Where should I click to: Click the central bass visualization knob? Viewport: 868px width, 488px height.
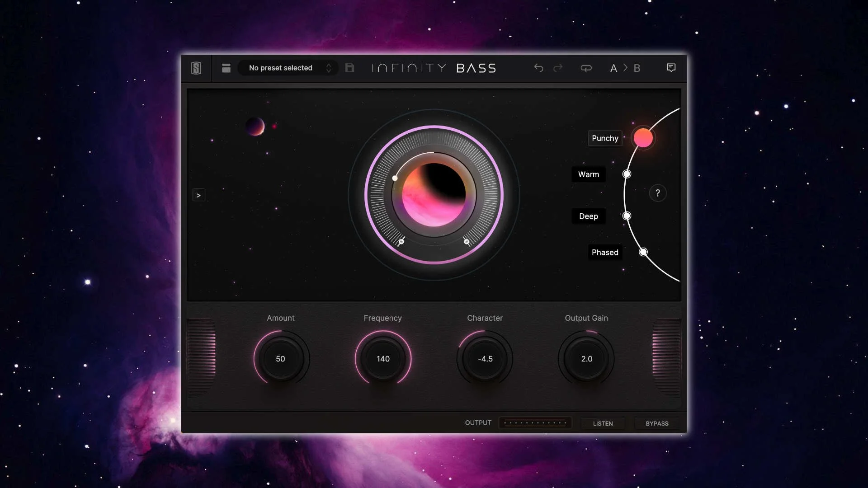click(434, 194)
